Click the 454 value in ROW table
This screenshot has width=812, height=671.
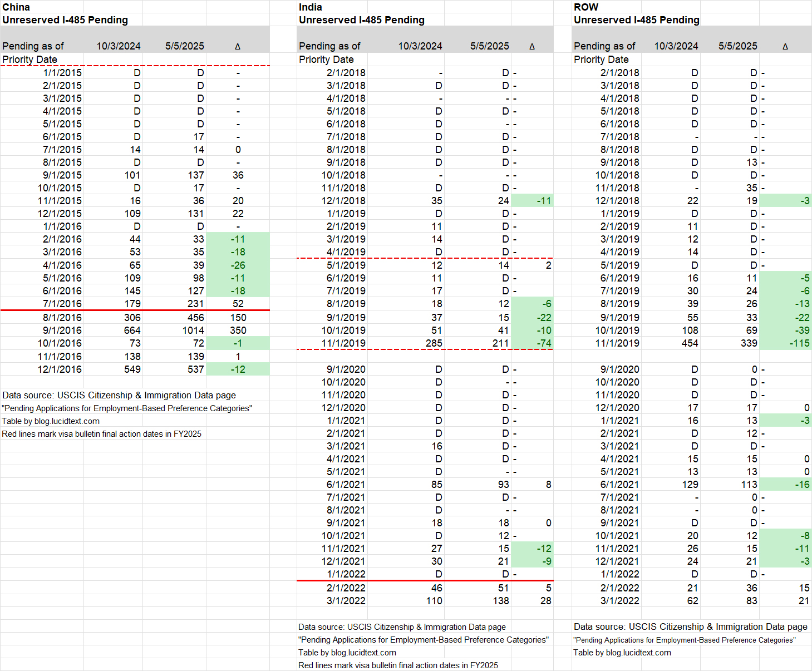[689, 343]
